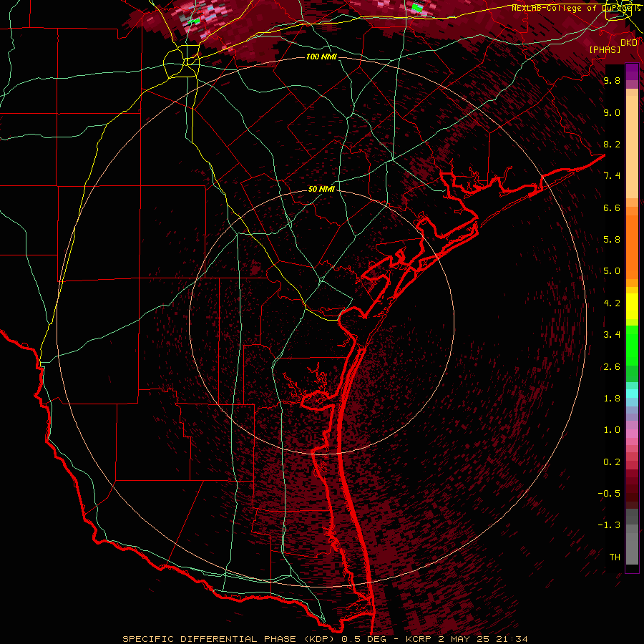Click the purple segment atop the color scale
This screenshot has width=644, height=644.
click(632, 72)
